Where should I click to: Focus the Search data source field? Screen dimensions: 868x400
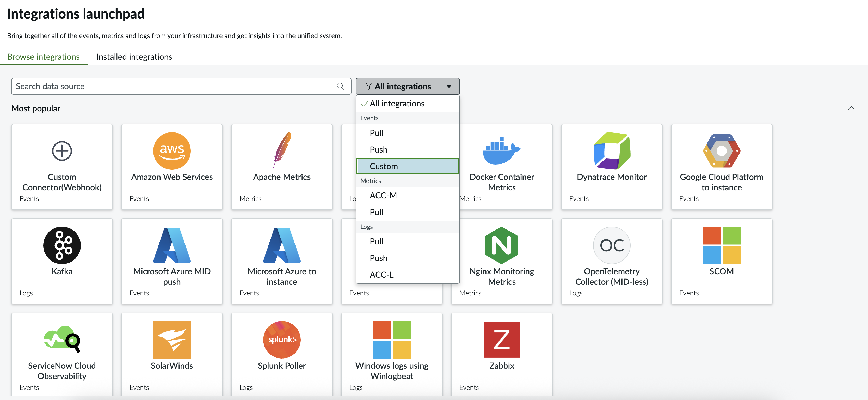[181, 86]
